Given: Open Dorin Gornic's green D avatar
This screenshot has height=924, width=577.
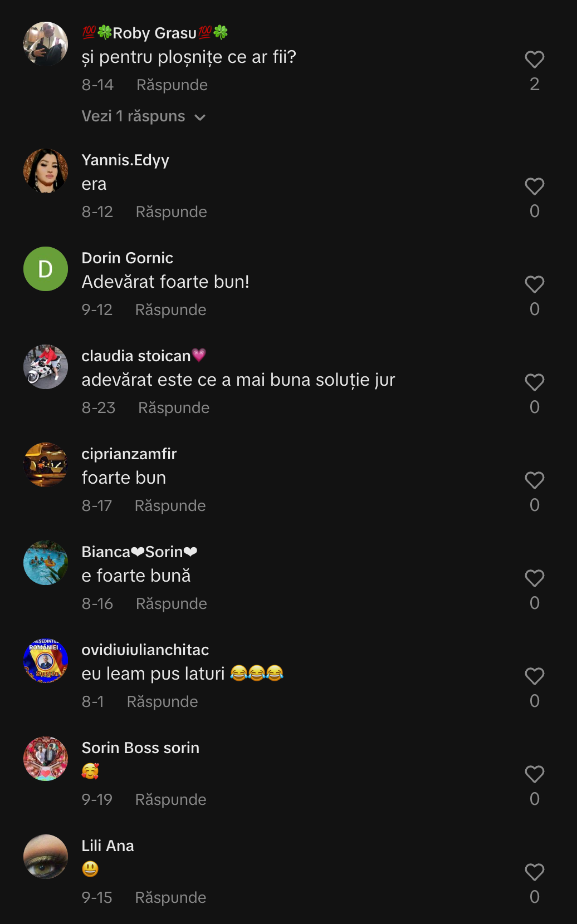Looking at the screenshot, I should pos(46,269).
